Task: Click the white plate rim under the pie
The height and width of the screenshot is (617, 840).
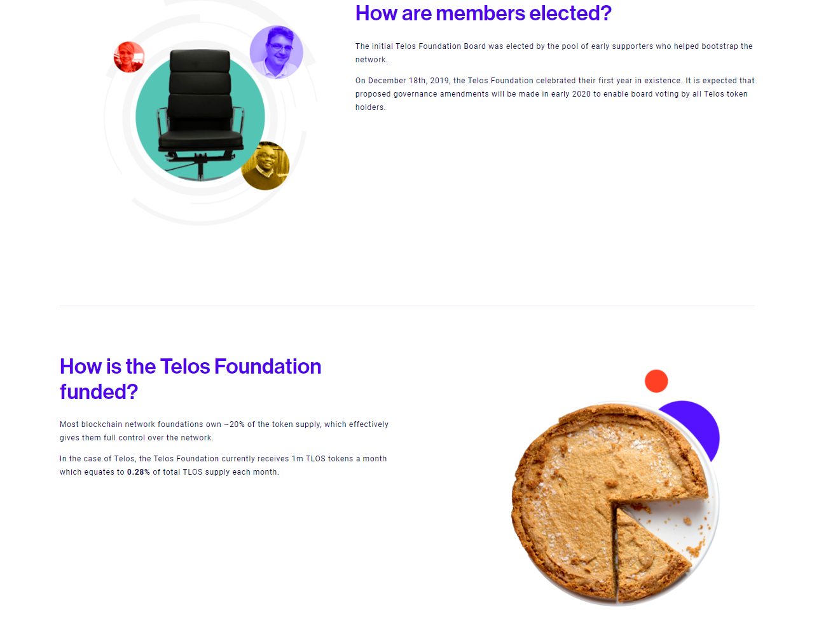Action: (713, 508)
